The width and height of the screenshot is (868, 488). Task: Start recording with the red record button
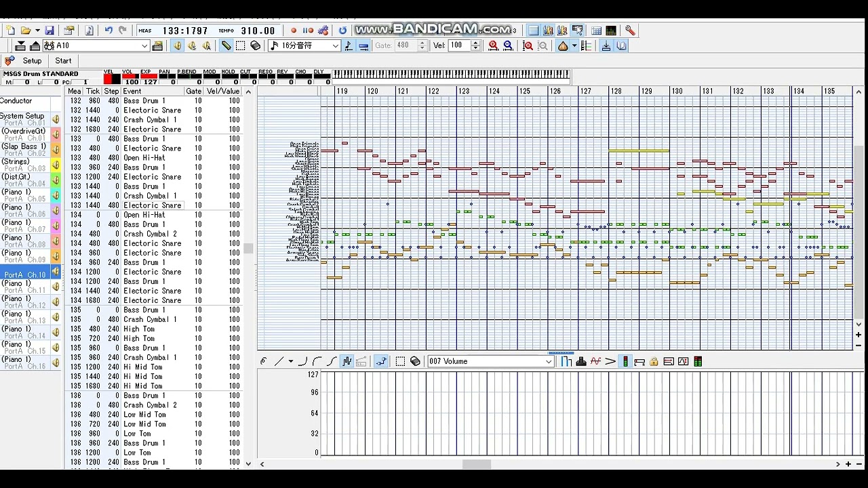click(294, 30)
